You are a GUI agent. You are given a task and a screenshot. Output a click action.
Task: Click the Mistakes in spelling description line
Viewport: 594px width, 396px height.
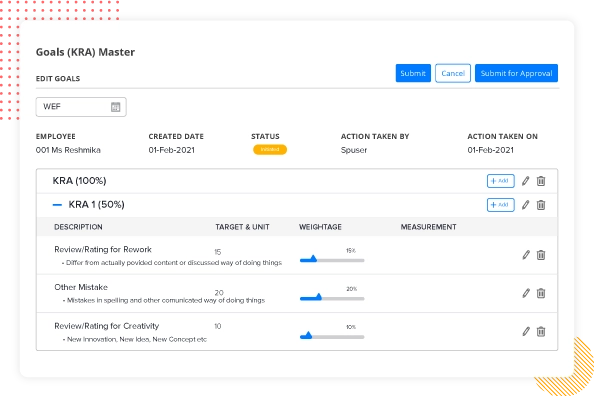click(x=164, y=301)
